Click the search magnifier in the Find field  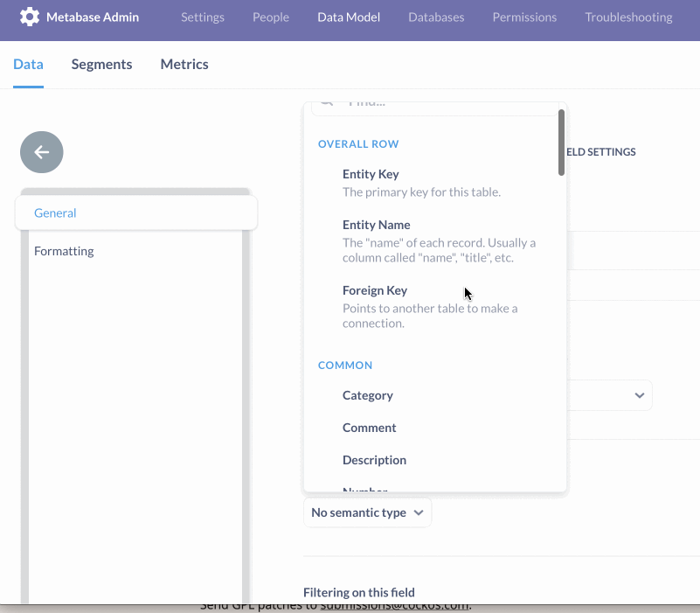tap(325, 101)
